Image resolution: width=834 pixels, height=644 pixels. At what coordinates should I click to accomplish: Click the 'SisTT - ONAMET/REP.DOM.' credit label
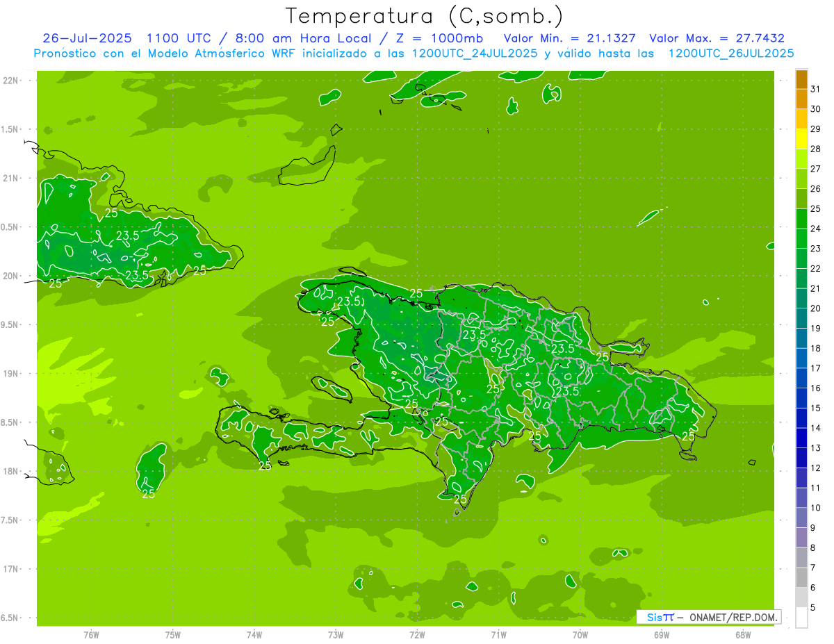(x=708, y=617)
